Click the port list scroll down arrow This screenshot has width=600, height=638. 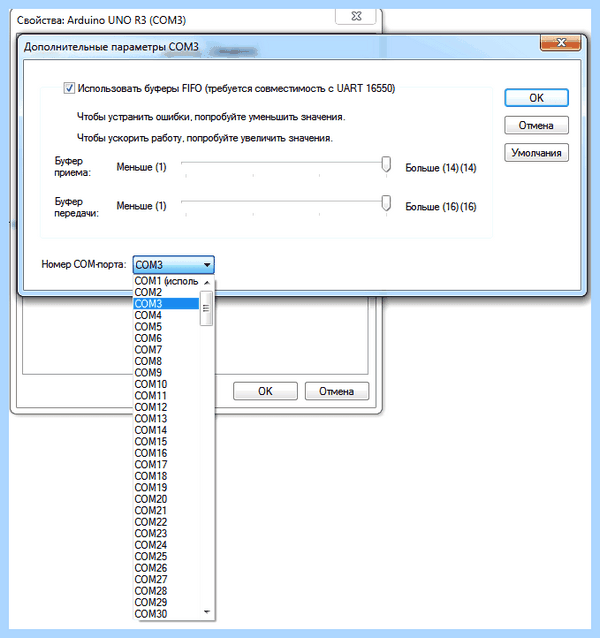(x=207, y=612)
